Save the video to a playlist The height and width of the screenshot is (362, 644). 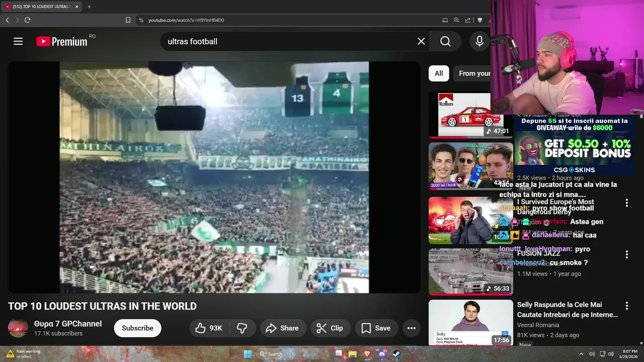click(x=376, y=328)
